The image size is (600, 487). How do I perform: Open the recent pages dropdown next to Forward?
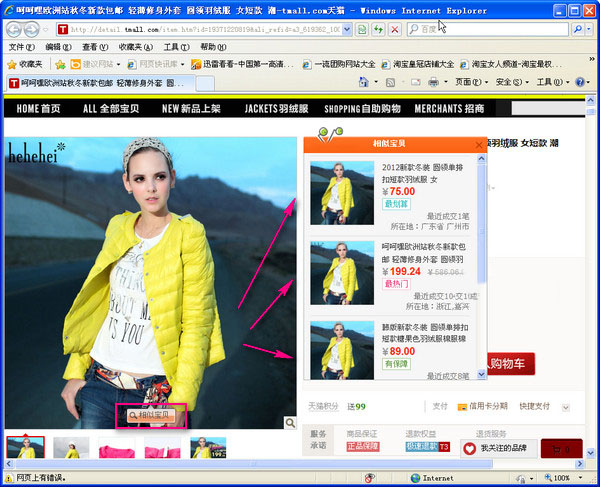click(46, 29)
